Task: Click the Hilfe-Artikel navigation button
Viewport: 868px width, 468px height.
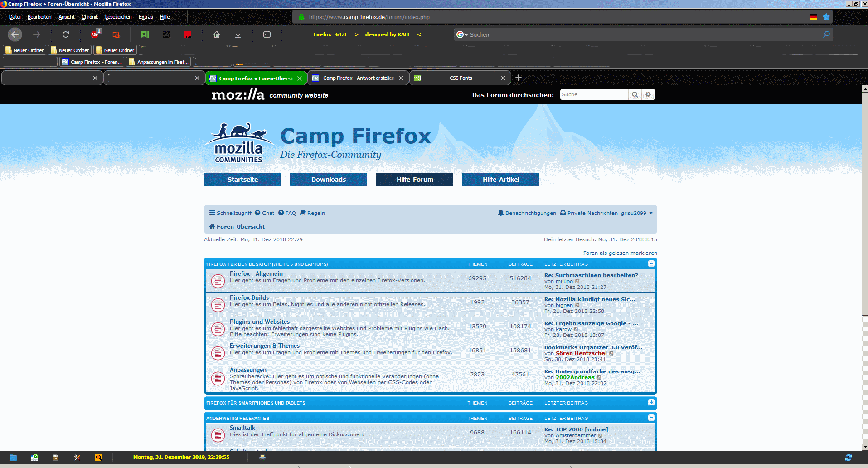Action: [501, 180]
